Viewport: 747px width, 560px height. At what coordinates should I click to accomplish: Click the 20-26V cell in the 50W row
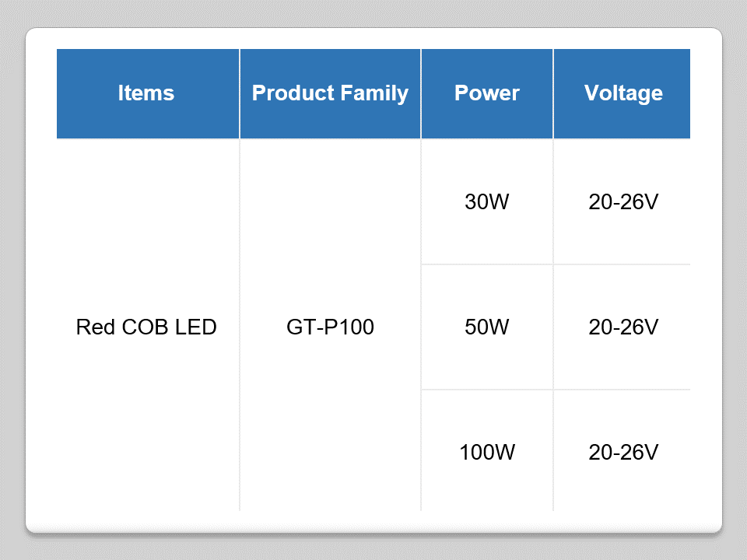622,327
